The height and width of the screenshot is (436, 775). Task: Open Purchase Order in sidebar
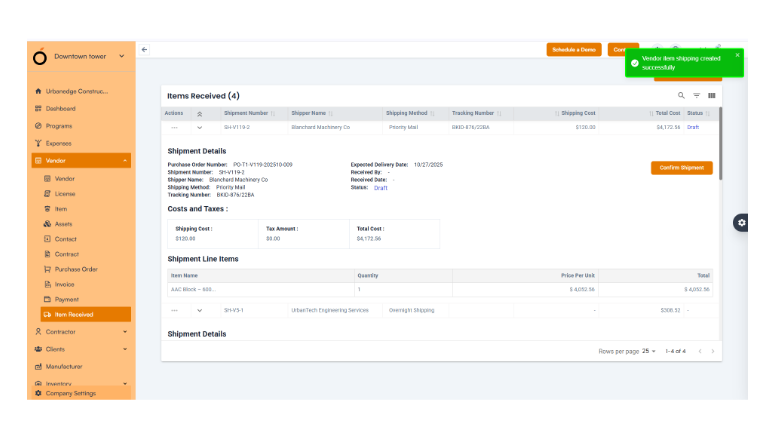[x=76, y=269]
